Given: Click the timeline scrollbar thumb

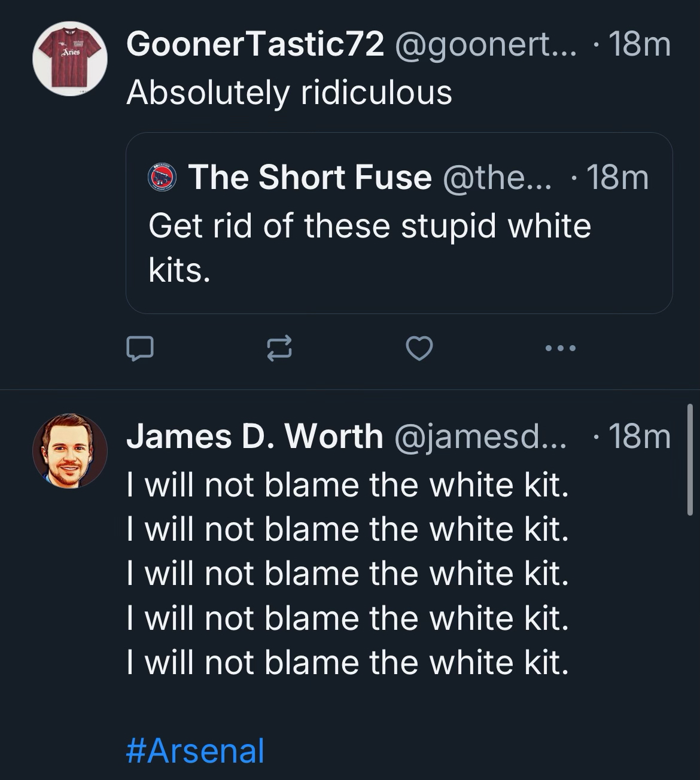Looking at the screenshot, I should click(689, 461).
